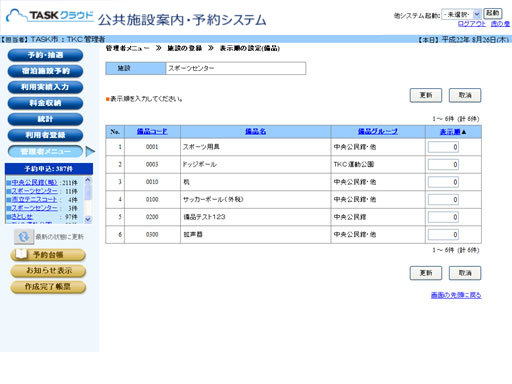
Task: Sort by 備品コード column header
Action: [152, 131]
